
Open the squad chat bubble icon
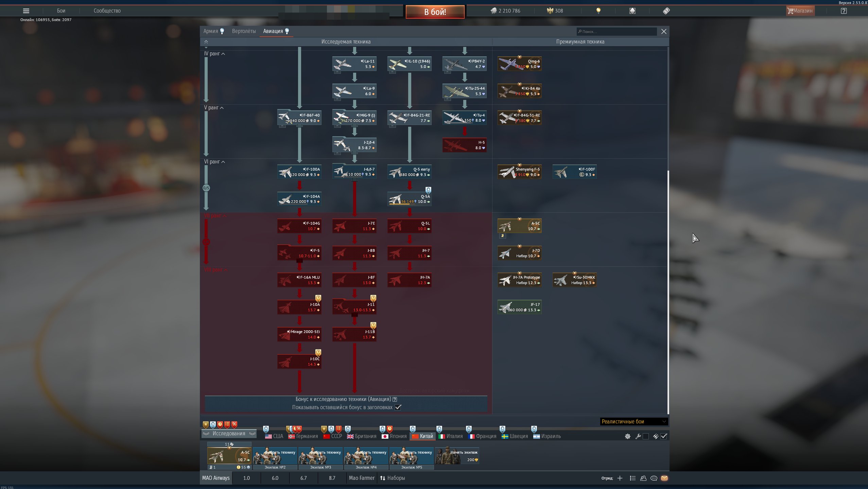point(654,478)
